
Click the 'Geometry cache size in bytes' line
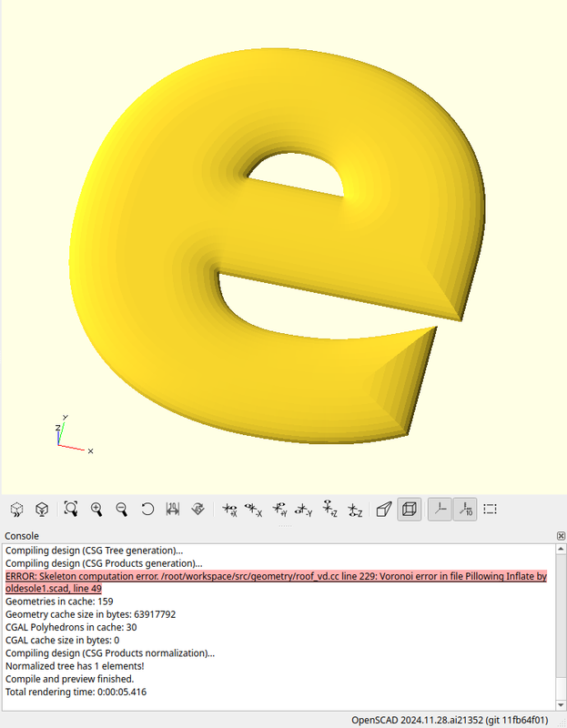(x=90, y=614)
